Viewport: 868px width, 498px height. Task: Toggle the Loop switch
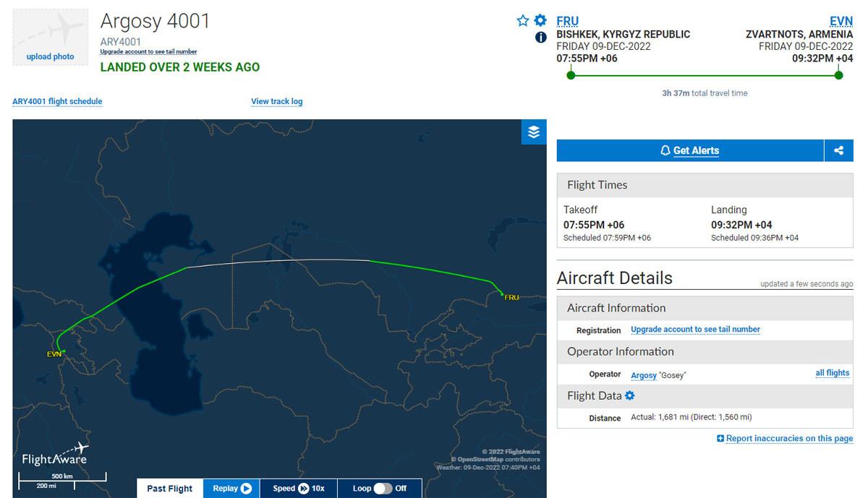coord(383,489)
